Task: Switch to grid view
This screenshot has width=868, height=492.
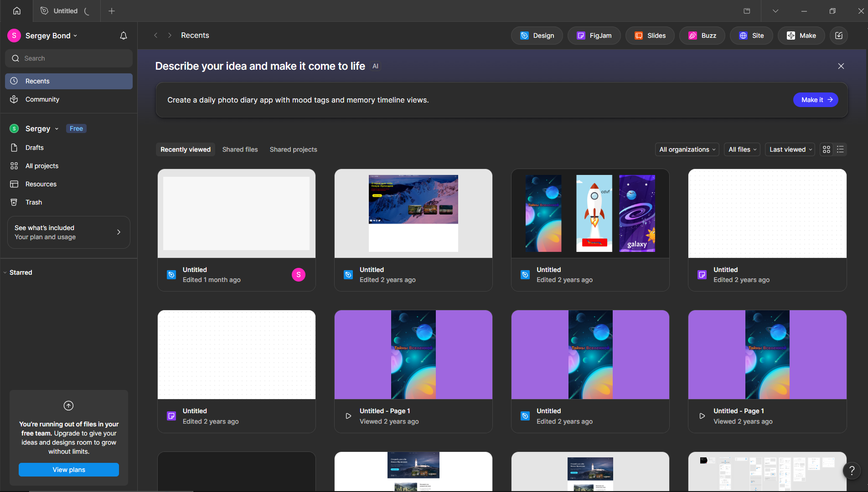Action: 827,149
